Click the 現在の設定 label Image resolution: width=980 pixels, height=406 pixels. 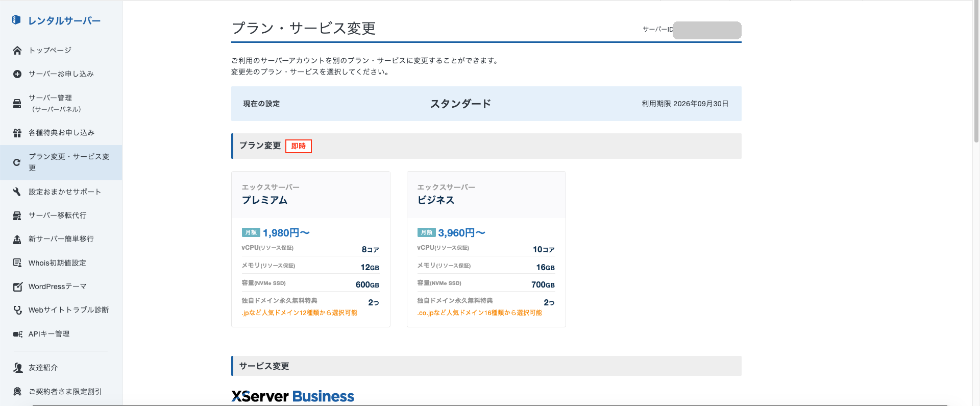261,104
